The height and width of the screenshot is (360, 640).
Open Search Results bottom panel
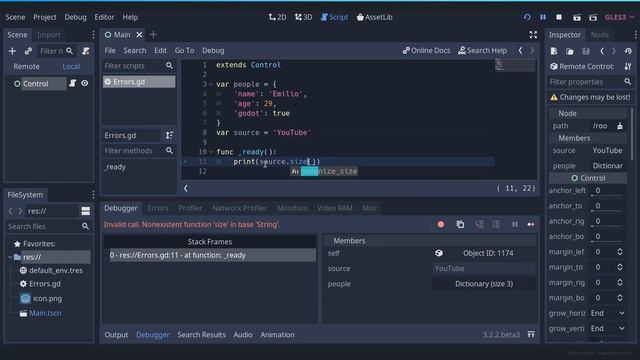(201, 335)
